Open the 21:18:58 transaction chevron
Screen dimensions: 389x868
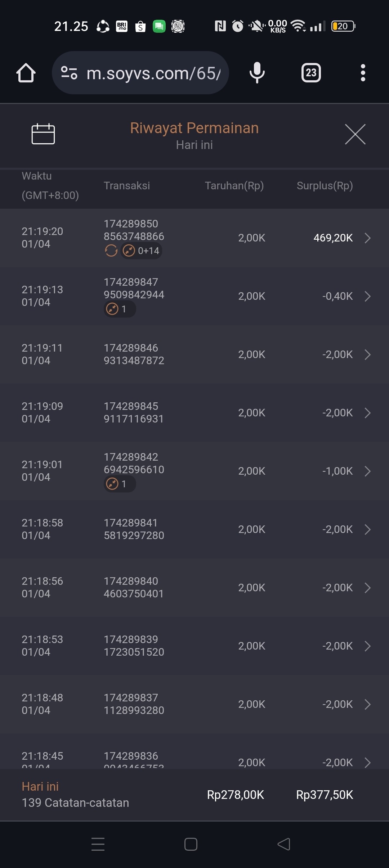point(367,529)
